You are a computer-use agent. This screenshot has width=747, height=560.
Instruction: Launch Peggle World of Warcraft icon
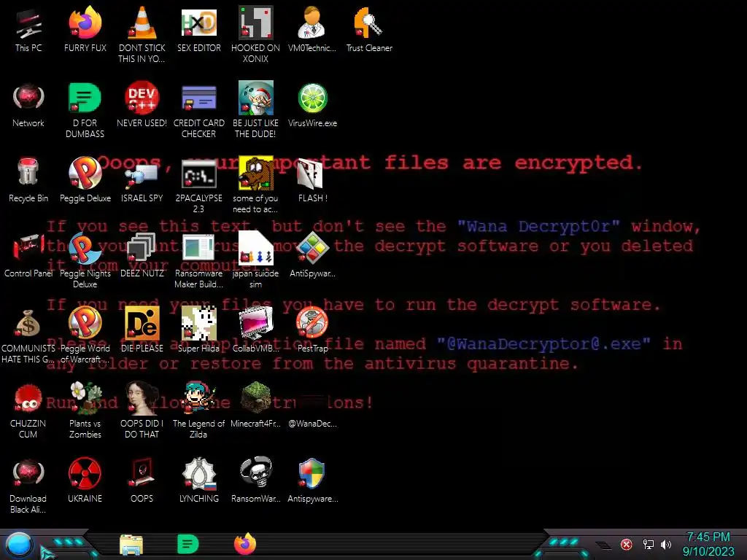coord(85,323)
